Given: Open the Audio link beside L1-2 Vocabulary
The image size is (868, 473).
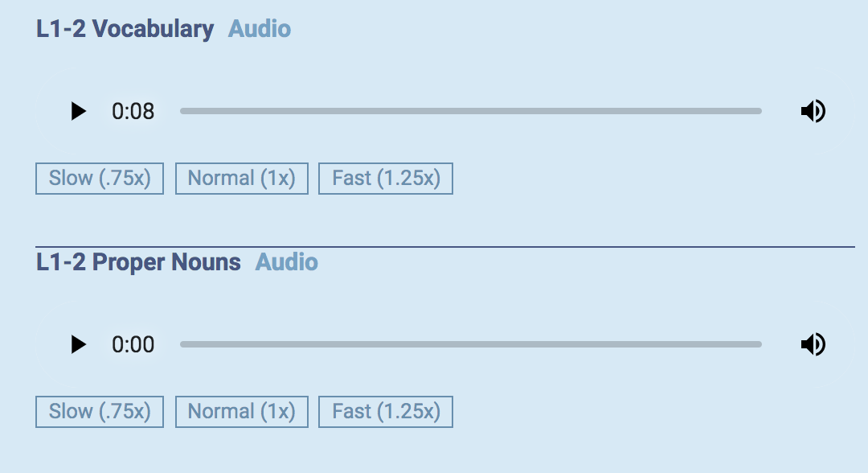Looking at the screenshot, I should [x=260, y=29].
